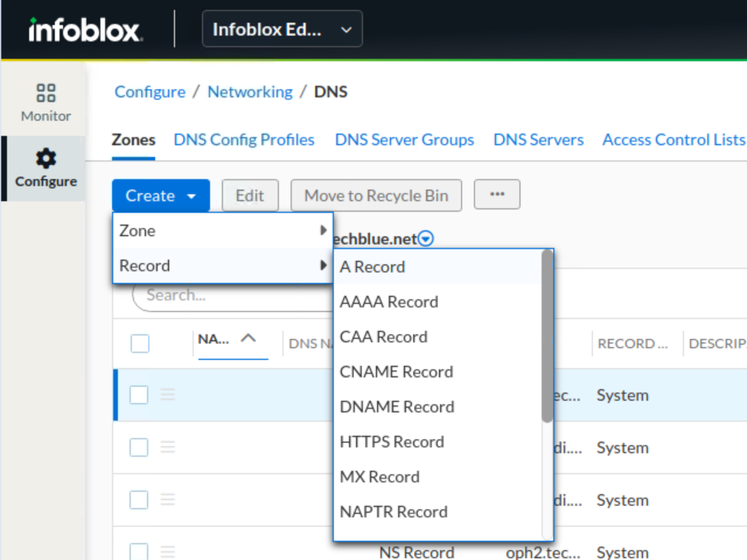Open the Infoblox Ed... account dropdown
This screenshot has width=747, height=560.
click(282, 29)
